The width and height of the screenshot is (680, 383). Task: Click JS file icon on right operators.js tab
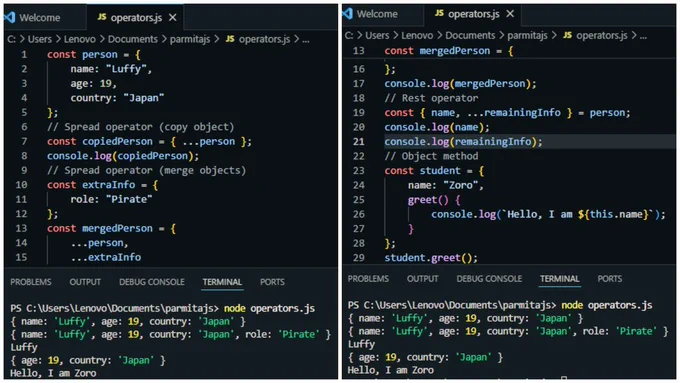click(x=439, y=13)
